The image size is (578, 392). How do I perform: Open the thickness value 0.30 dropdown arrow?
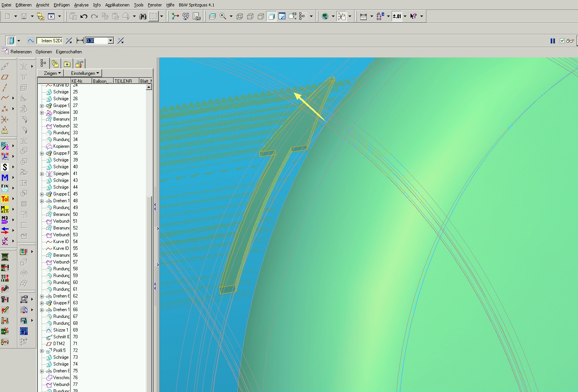coord(111,41)
